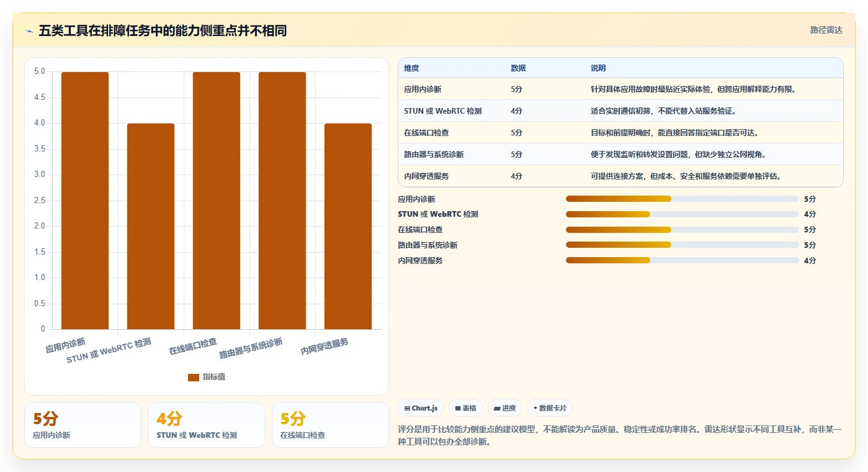This screenshot has width=868, height=472.
Task: Click the STUN 或 WebRTC 检测 chart bar
Action: click(x=151, y=226)
